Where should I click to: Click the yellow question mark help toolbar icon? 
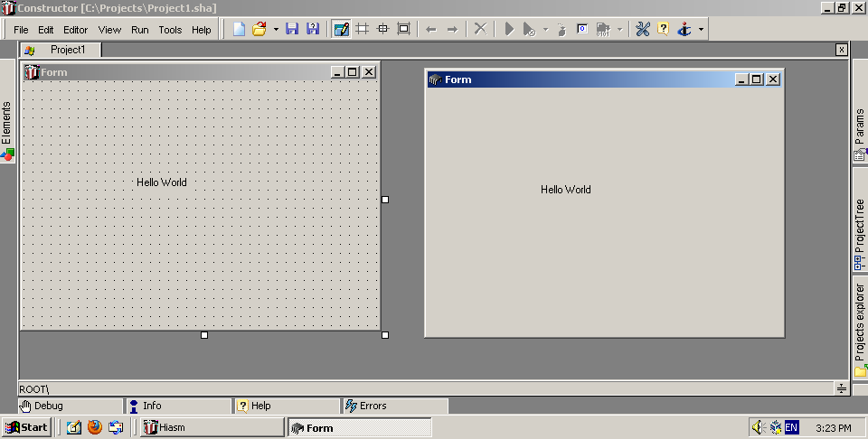point(663,29)
